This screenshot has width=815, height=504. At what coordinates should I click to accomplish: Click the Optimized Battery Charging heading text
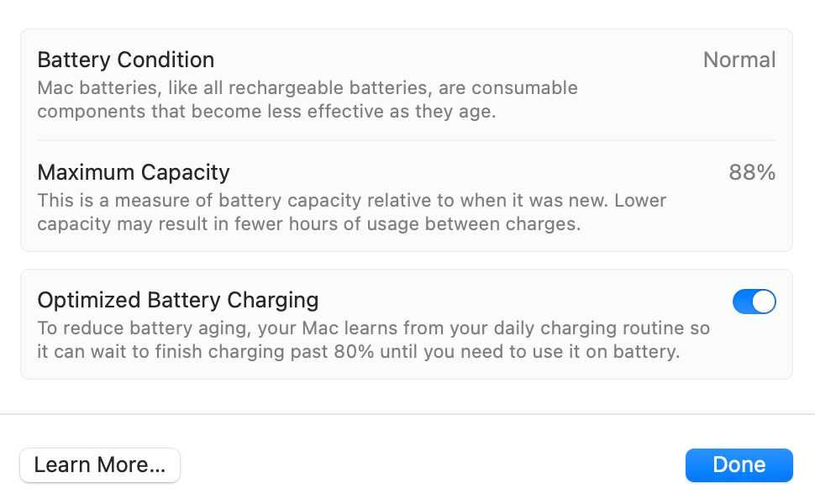pyautogui.click(x=178, y=300)
